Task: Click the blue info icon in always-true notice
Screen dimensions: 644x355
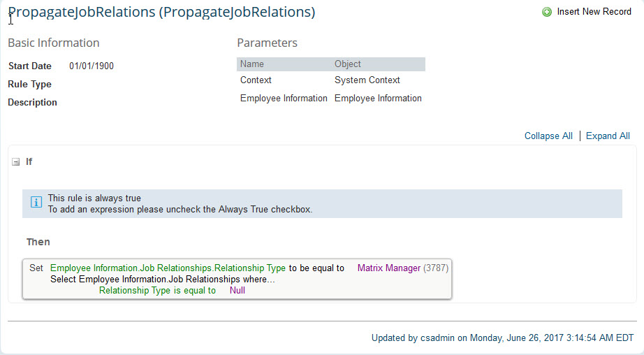Action: (36, 202)
